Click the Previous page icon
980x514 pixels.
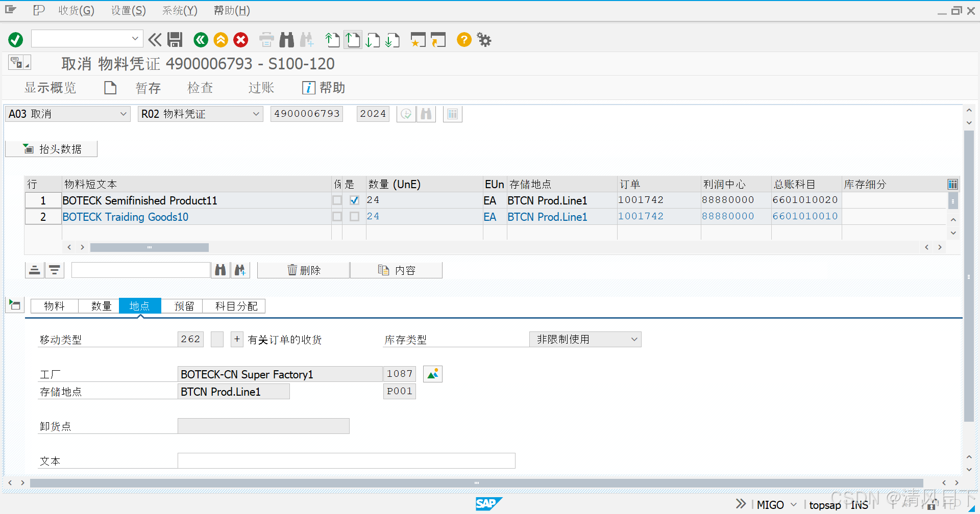pos(353,40)
